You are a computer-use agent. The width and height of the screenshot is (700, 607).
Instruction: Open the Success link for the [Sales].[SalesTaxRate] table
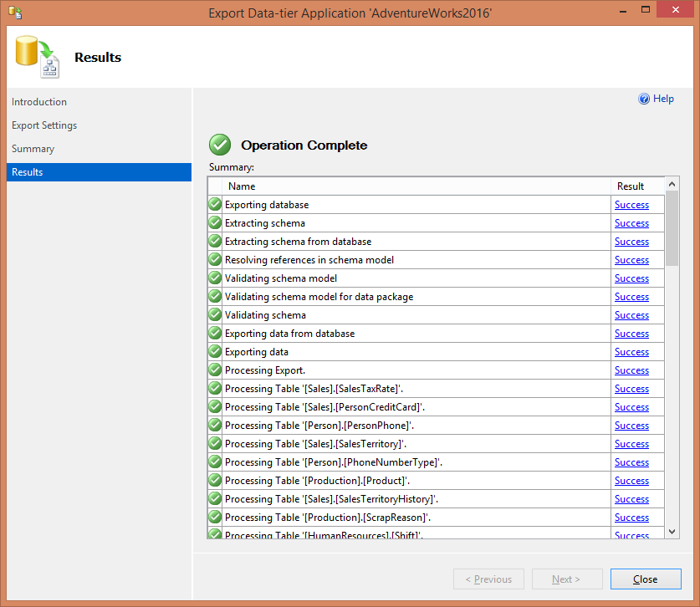click(631, 389)
